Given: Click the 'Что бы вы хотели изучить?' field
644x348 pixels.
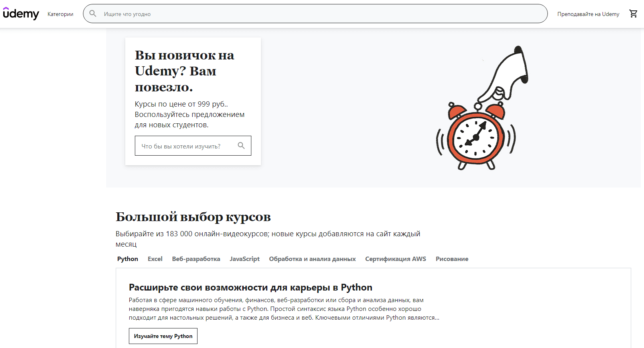Looking at the screenshot, I should pyautogui.click(x=193, y=146).
